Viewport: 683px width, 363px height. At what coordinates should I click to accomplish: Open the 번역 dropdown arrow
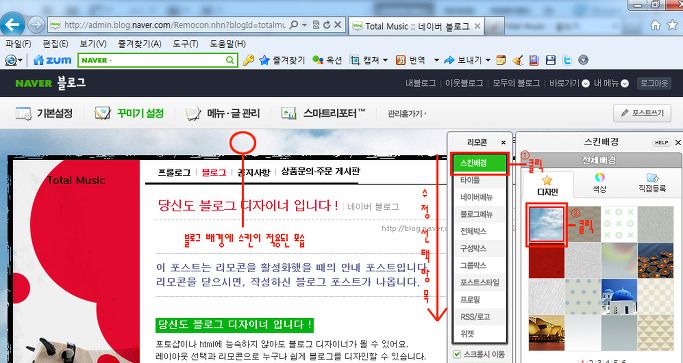tap(436, 60)
